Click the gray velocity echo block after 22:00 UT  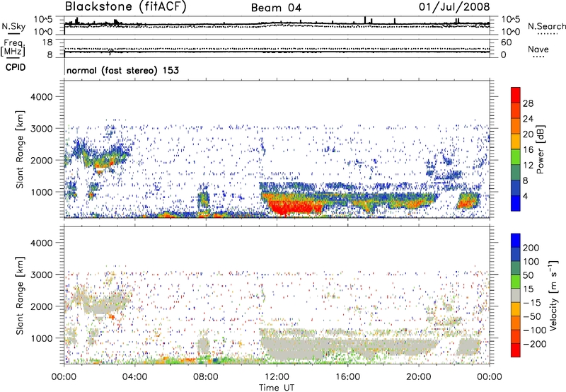pos(468,346)
